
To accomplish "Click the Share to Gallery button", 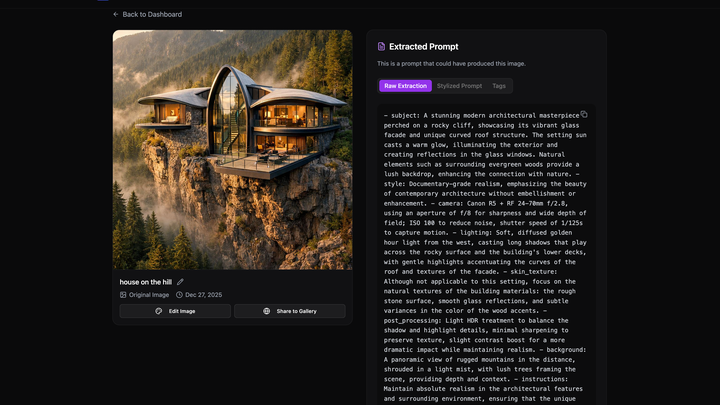I will (x=290, y=311).
